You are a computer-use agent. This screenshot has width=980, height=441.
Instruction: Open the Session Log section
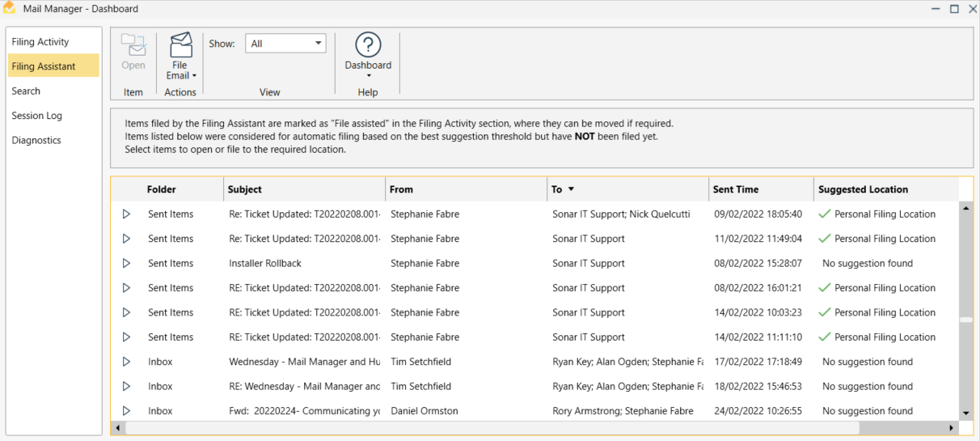coord(36,116)
